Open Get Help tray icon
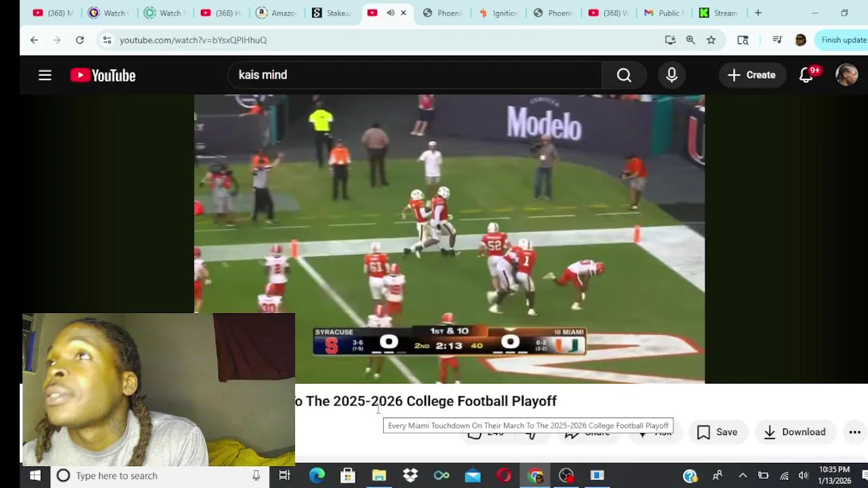868x488 pixels. coord(690,476)
